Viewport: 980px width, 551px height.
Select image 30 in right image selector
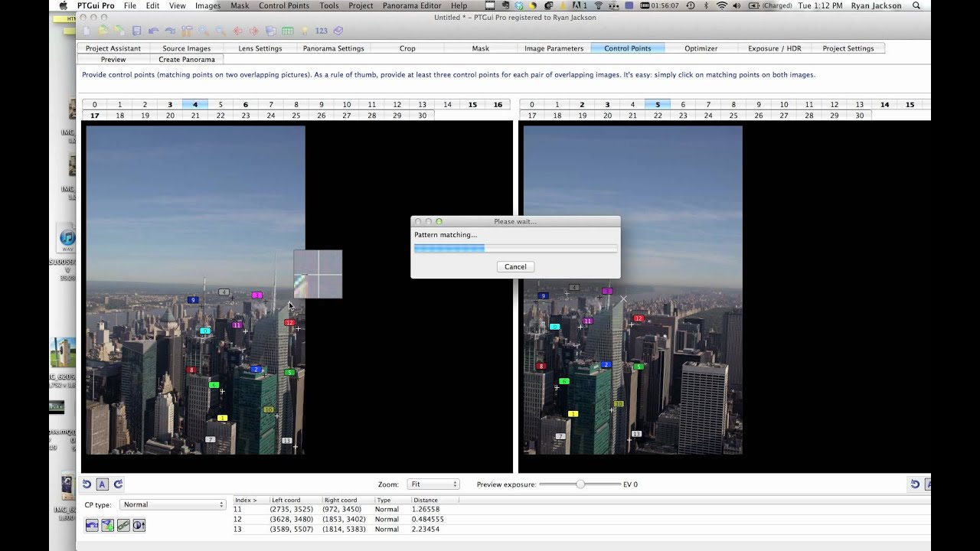pos(860,115)
